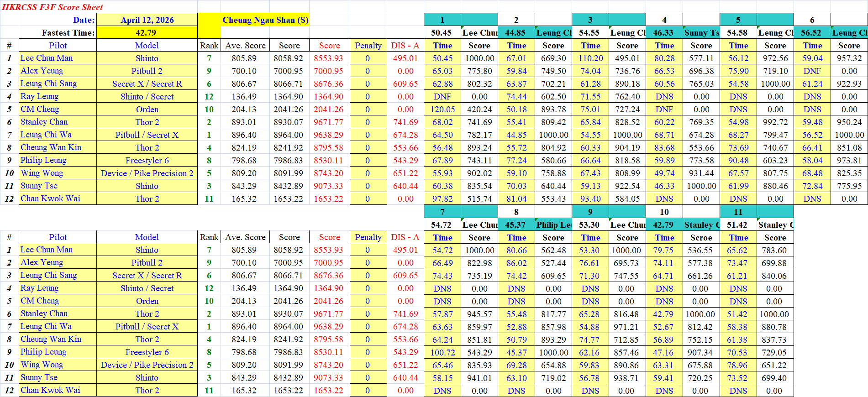Click the round 11 header cell
This screenshot has width=868, height=397.
(x=738, y=212)
